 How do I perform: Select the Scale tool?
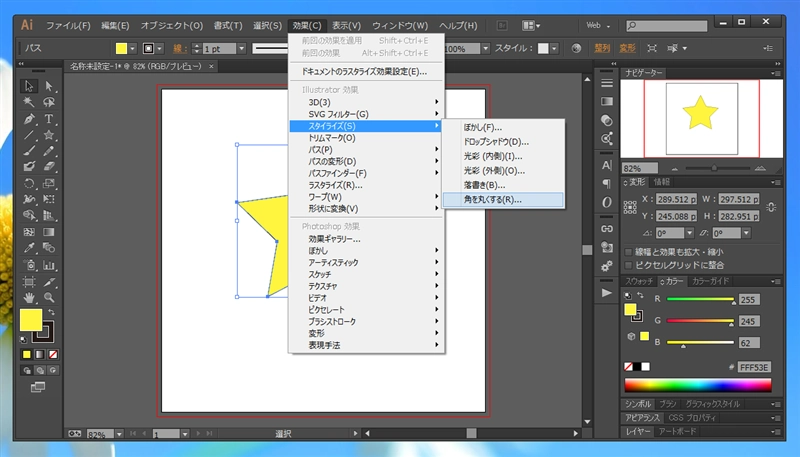coord(49,183)
